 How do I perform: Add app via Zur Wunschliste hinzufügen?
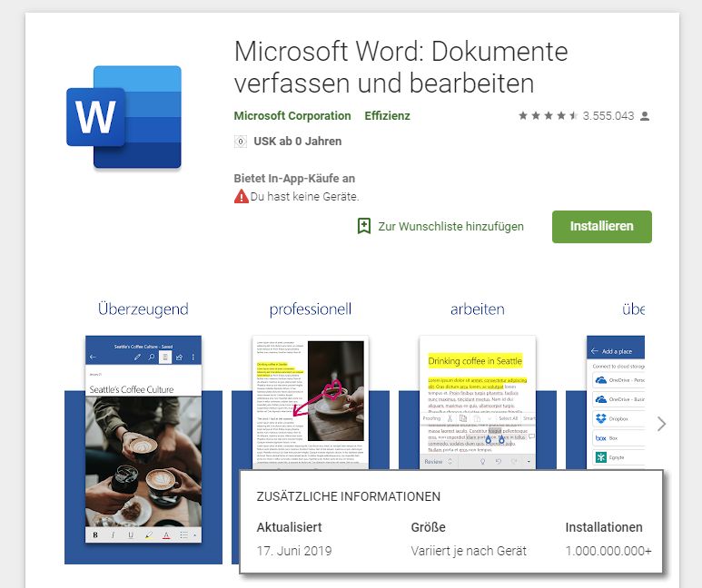point(450,227)
